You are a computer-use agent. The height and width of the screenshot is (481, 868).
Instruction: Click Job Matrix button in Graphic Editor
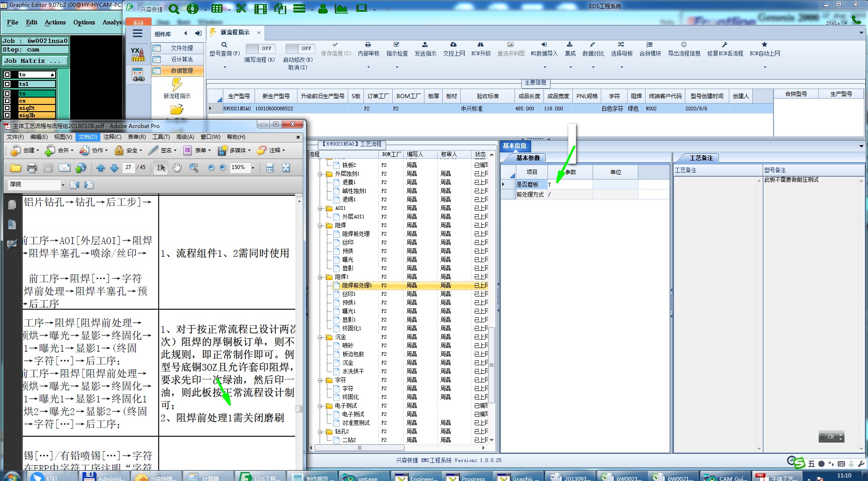(36, 61)
